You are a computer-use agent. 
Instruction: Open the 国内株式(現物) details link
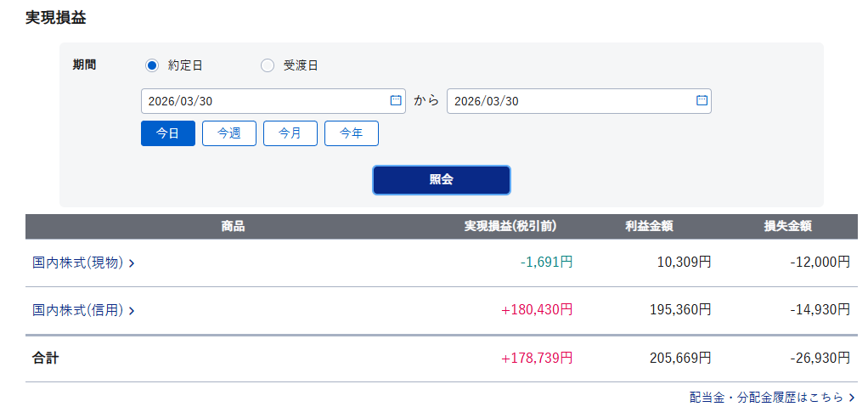79,263
